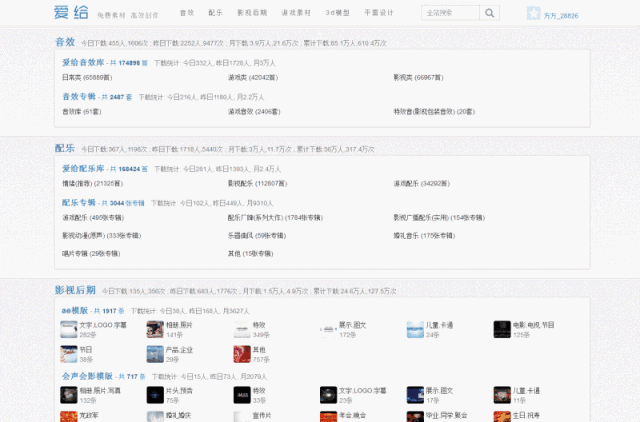Click the magnifier search icon

tap(489, 13)
